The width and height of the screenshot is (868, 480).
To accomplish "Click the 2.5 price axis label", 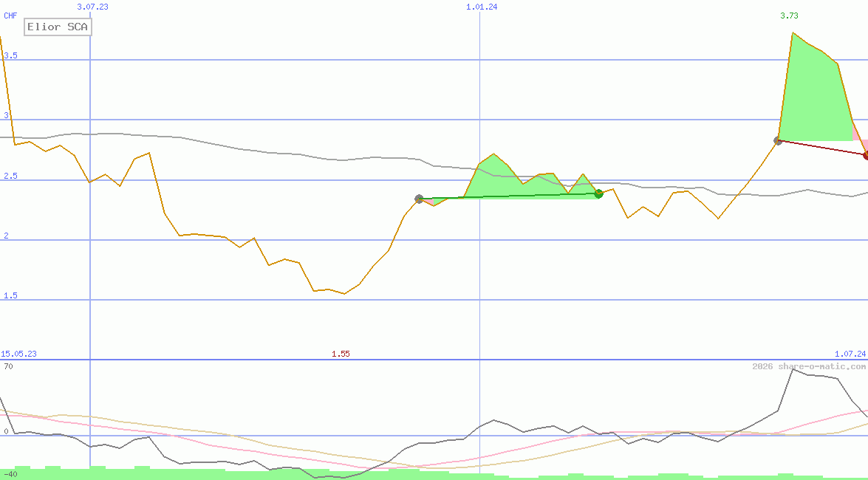I will [10, 176].
